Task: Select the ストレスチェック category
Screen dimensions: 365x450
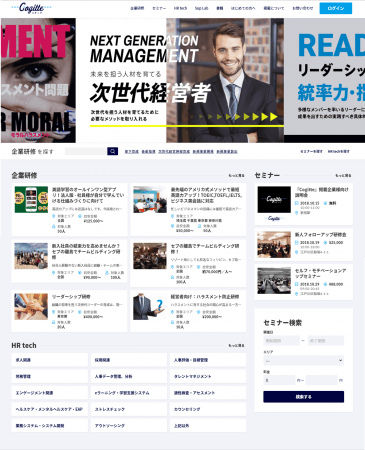Action: (x=129, y=409)
